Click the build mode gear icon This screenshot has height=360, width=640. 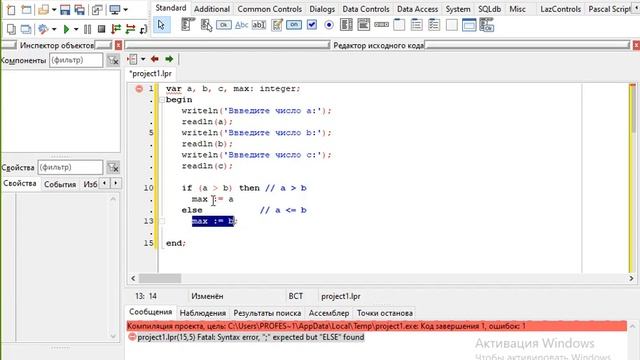pyautogui.click(x=43, y=29)
